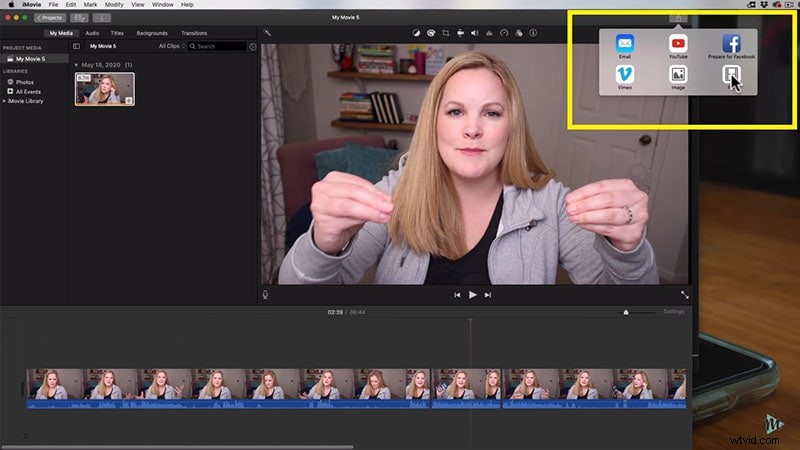Screen dimensions: 800x450
Task: Switch to Backgrounds tab
Action: click(152, 33)
